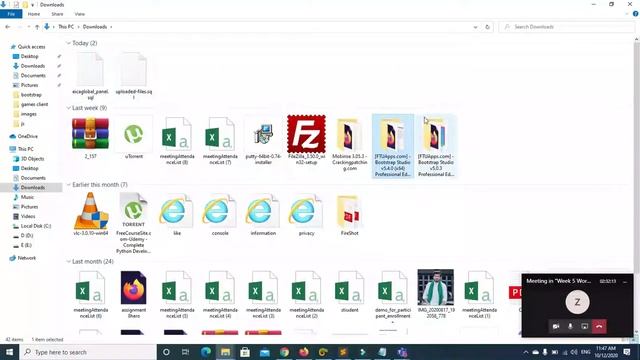The height and width of the screenshot is (360, 640).
Task: Select the 'information' Internet Explorer file
Action: (x=263, y=214)
